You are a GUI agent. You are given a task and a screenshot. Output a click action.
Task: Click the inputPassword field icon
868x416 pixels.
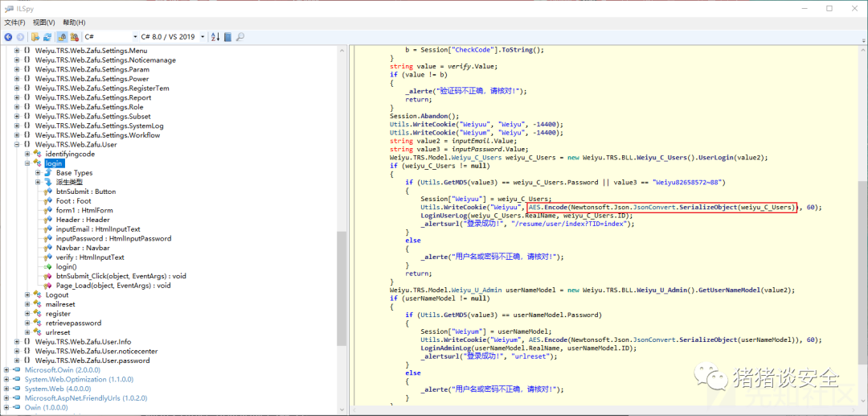pos(47,239)
